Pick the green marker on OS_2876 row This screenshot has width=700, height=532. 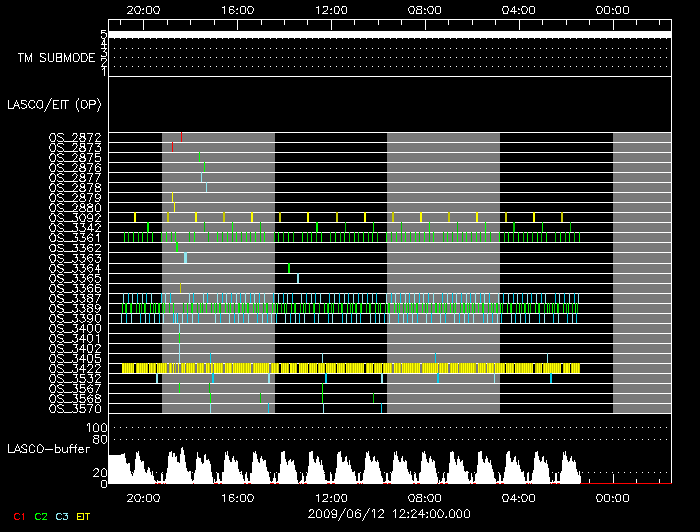(x=204, y=167)
